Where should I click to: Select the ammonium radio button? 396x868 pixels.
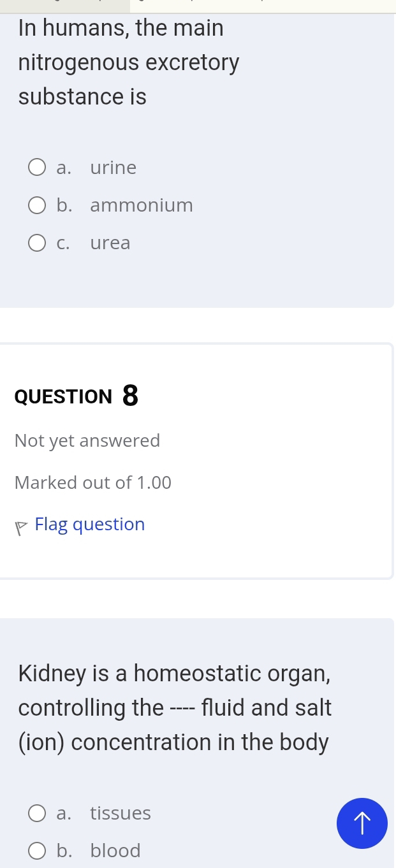pyautogui.click(x=37, y=205)
